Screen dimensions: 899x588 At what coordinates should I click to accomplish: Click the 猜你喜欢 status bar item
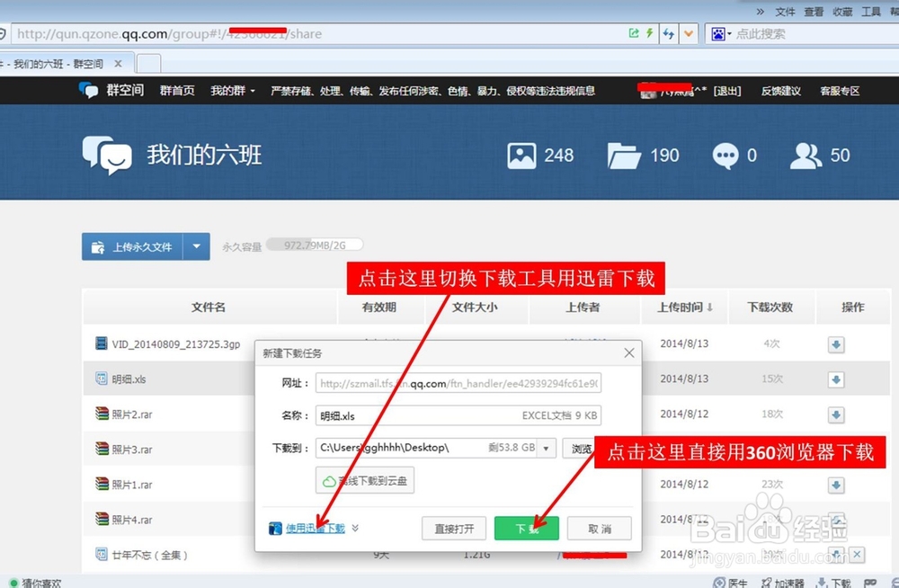tap(36, 583)
